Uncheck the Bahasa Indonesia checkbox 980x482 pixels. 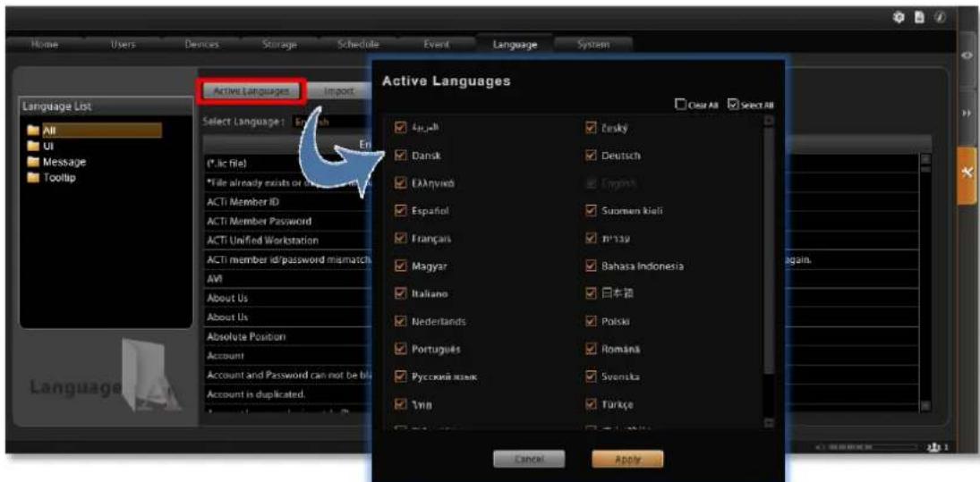[x=591, y=266]
